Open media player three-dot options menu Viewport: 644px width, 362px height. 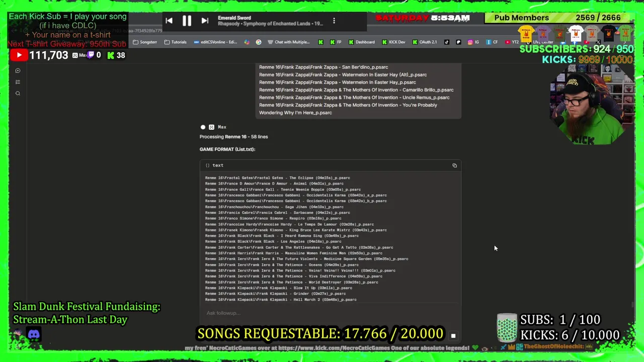coord(334,21)
